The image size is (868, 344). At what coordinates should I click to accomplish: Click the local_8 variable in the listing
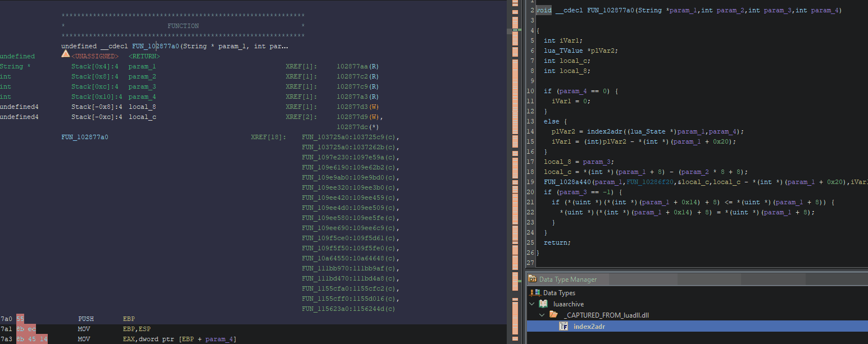pyautogui.click(x=142, y=107)
